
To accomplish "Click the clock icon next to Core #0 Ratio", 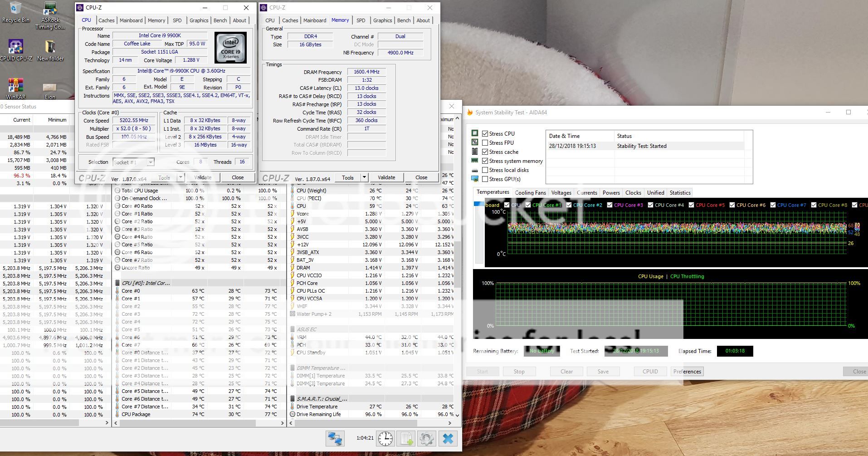I will [x=117, y=206].
